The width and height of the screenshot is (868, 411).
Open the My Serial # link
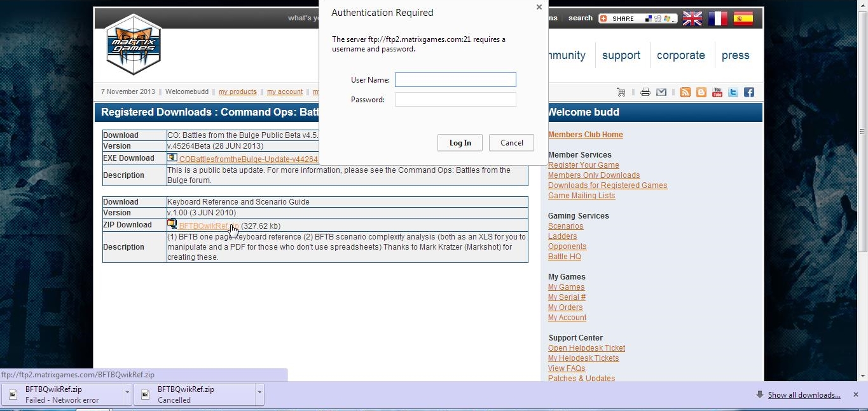click(x=567, y=297)
